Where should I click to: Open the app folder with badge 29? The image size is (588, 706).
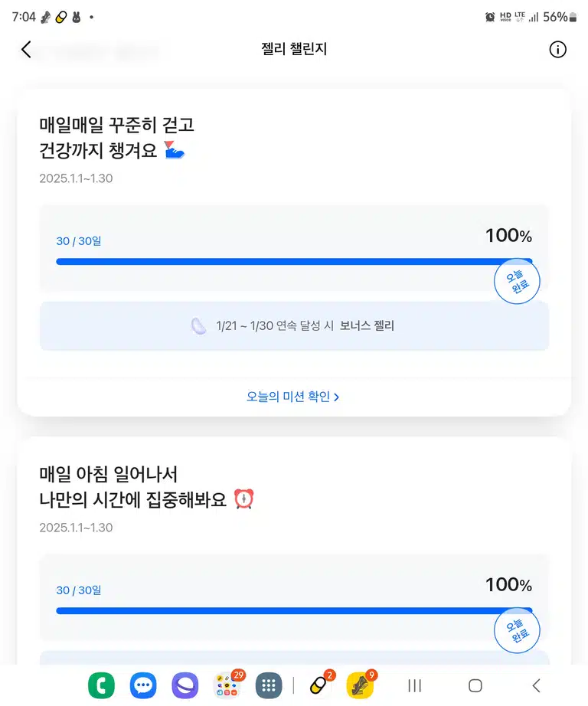228,685
